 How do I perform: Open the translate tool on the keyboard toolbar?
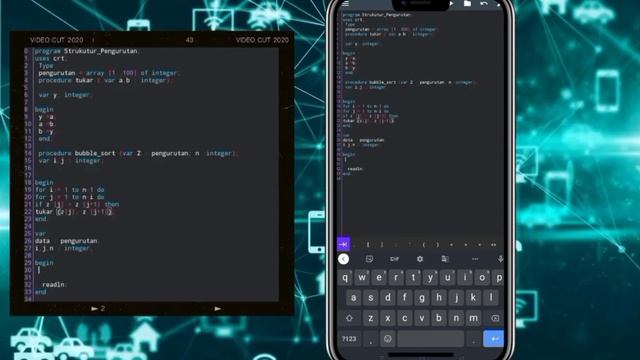[x=445, y=259]
